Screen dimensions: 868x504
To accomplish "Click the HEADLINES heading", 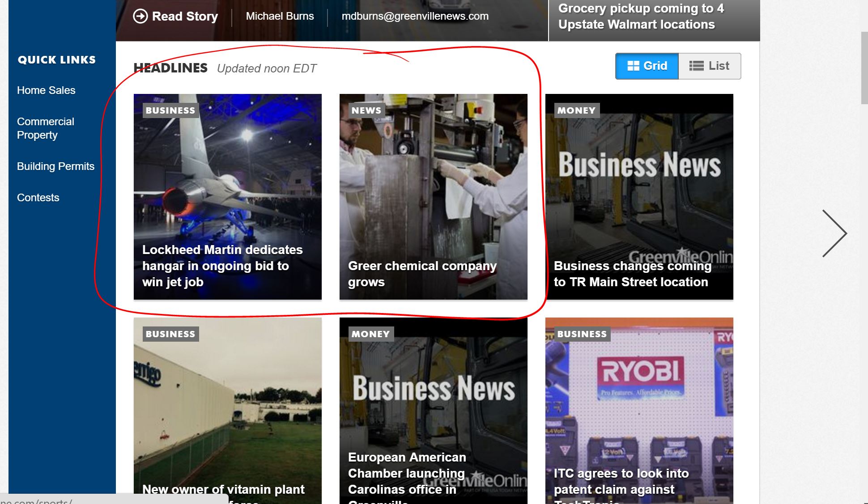I will pos(170,68).
